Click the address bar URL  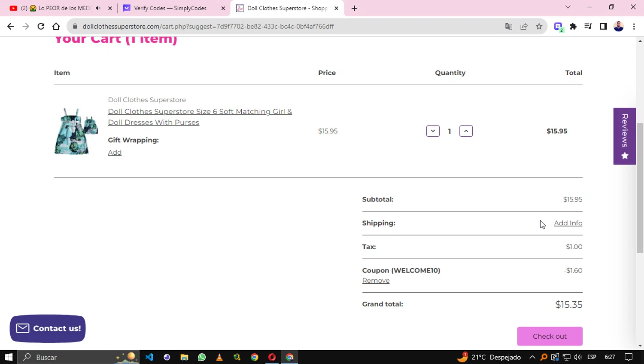208,26
